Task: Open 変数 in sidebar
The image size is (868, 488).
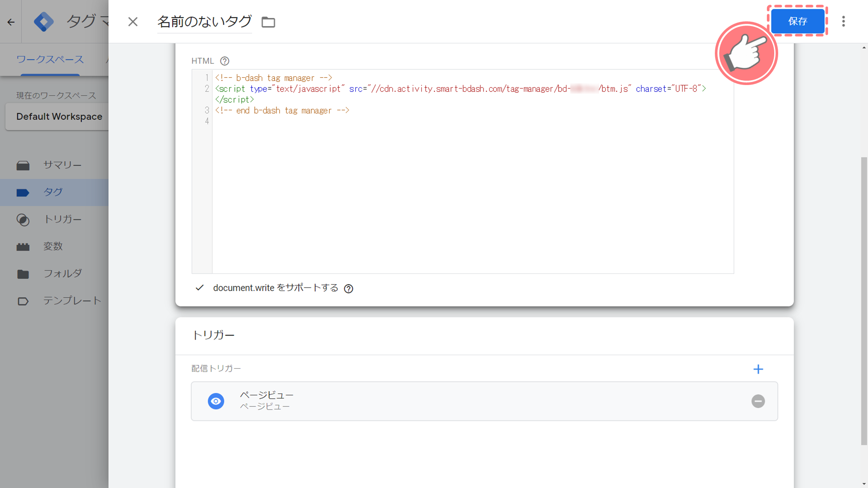Action: pos(54,246)
